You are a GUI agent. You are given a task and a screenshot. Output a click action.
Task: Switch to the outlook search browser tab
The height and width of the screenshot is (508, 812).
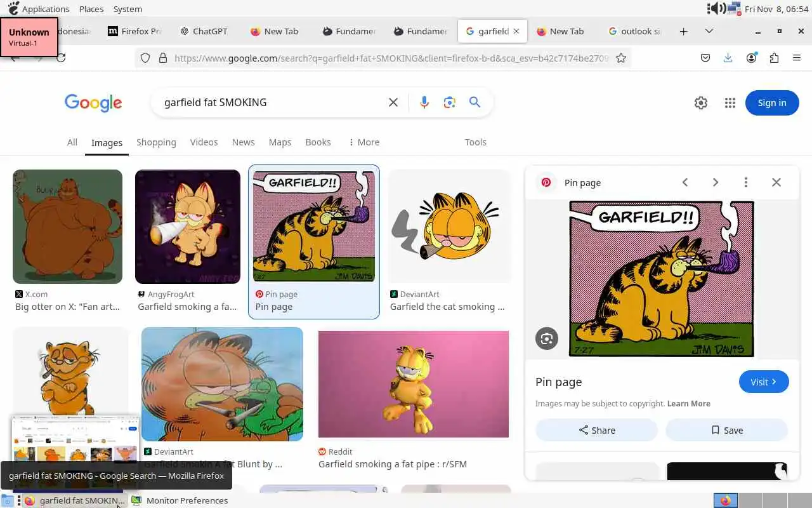634,31
